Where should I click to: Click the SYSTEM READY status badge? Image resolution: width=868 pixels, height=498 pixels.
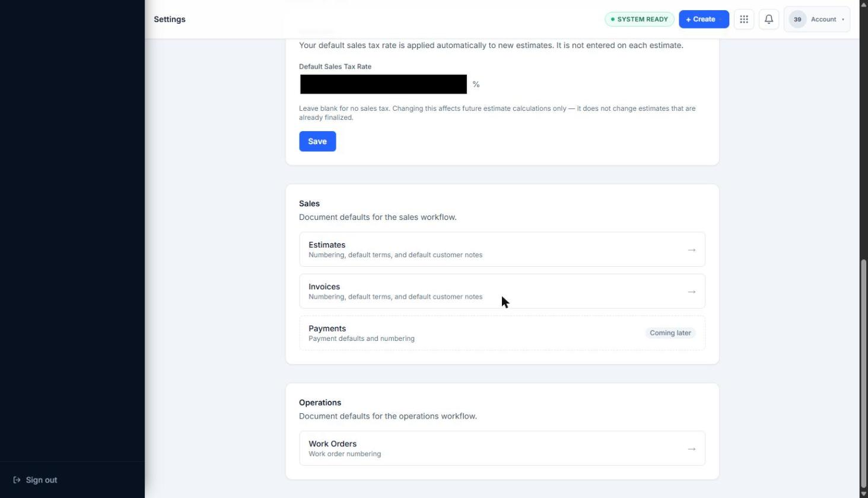pyautogui.click(x=639, y=20)
